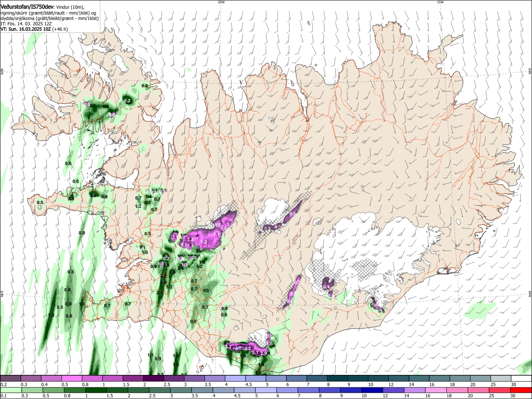Click the '(+46 h)' forecast offset text
This screenshot has height=399, width=532.
point(60,29)
